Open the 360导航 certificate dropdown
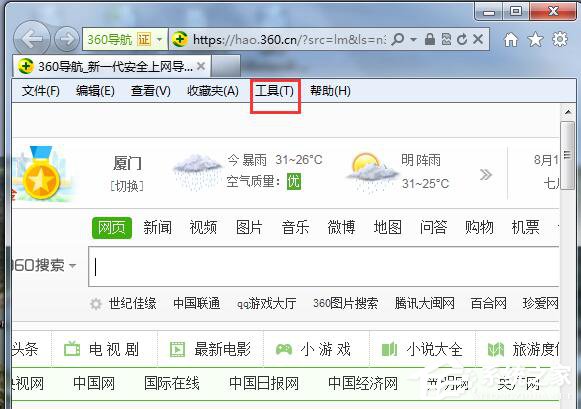The image size is (581, 409). [159, 39]
